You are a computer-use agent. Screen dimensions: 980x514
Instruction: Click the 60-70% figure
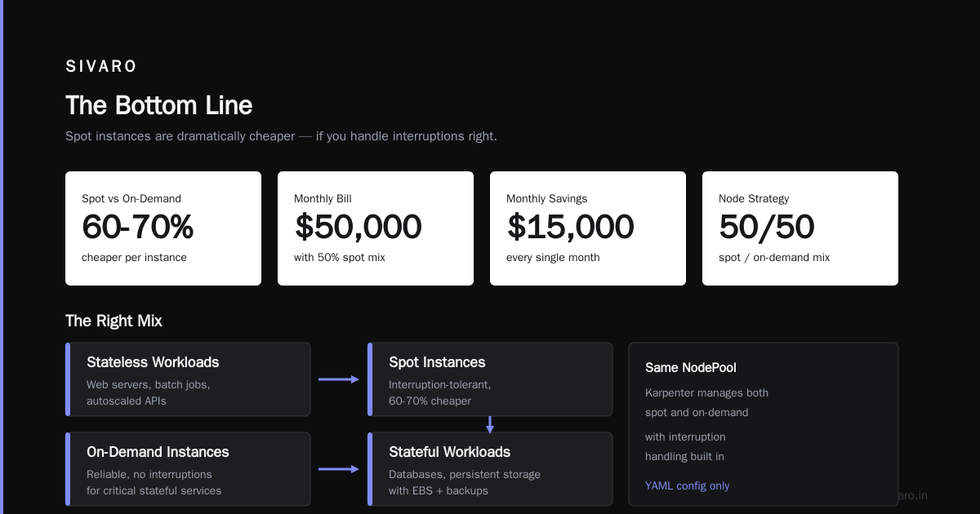[x=138, y=227]
